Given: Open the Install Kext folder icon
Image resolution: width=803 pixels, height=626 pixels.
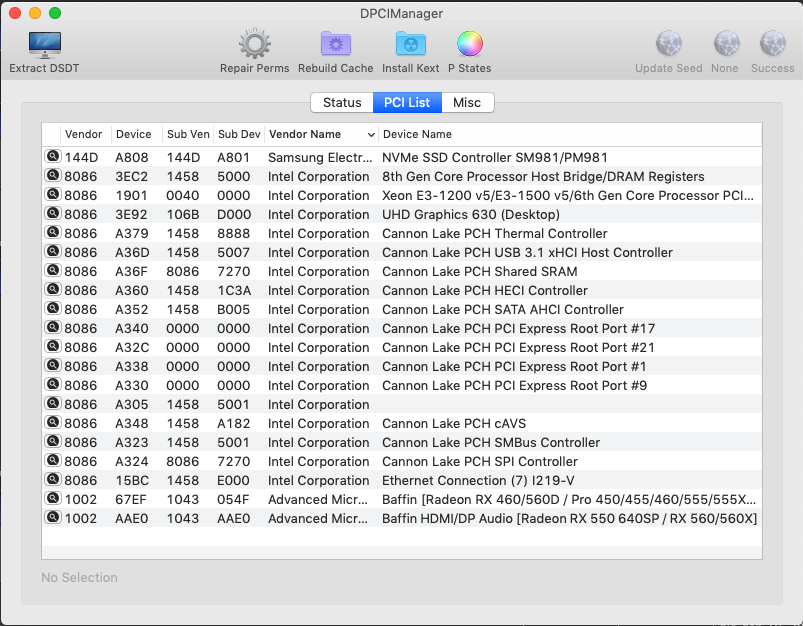Looking at the screenshot, I should 410,44.
